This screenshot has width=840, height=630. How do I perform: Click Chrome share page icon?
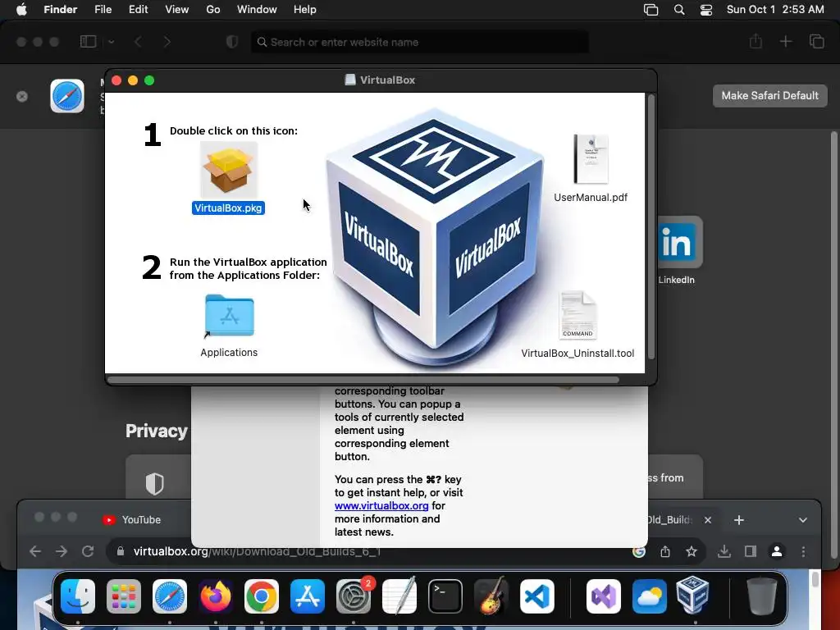pos(665,551)
